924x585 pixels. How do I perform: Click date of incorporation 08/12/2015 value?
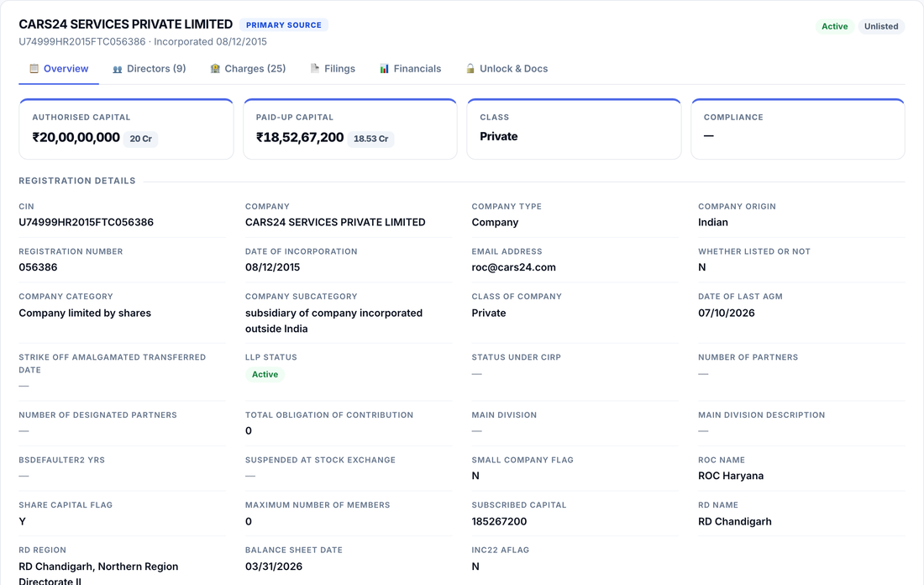tap(272, 267)
